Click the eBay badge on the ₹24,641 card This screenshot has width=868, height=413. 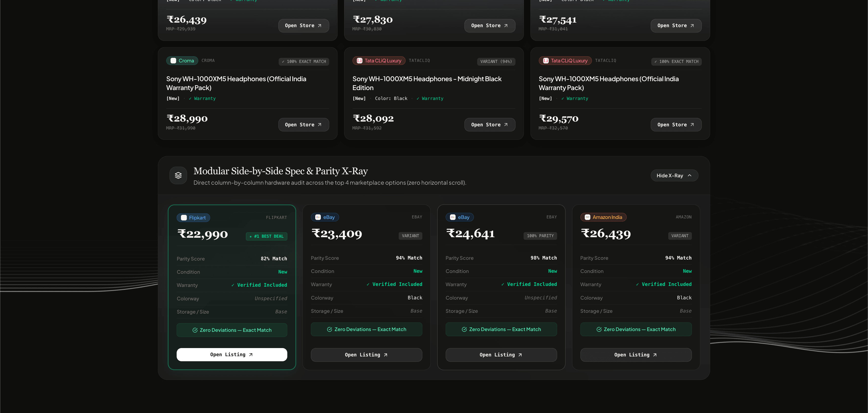pos(460,217)
